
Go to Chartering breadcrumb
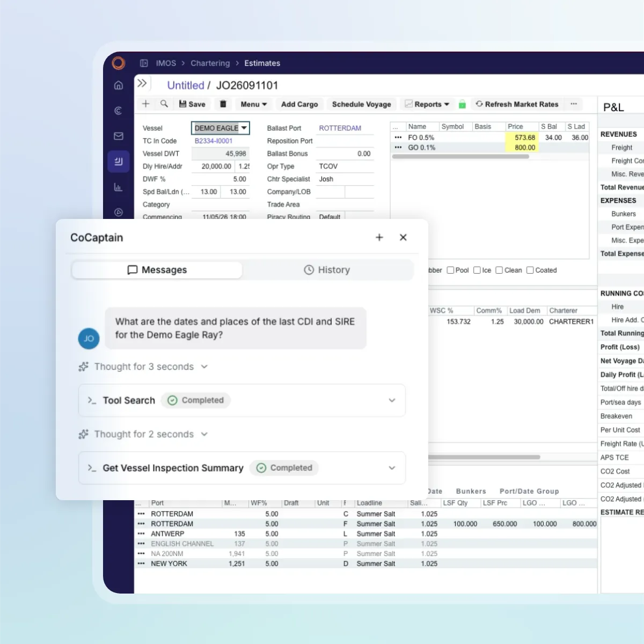pyautogui.click(x=210, y=63)
